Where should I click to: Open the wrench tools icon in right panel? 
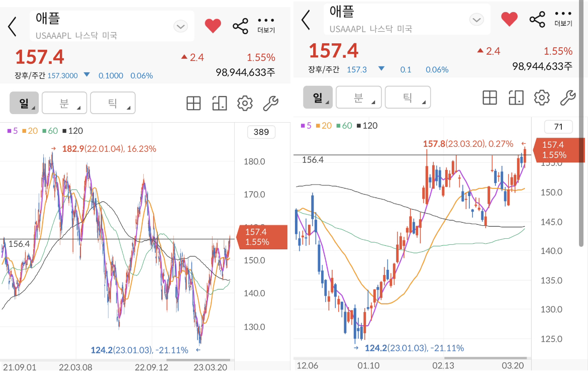[568, 98]
